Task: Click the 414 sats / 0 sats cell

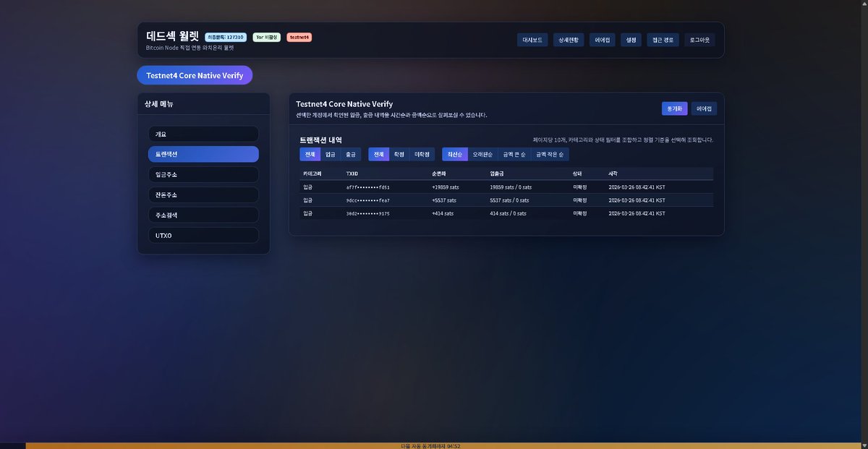Action: [508, 214]
